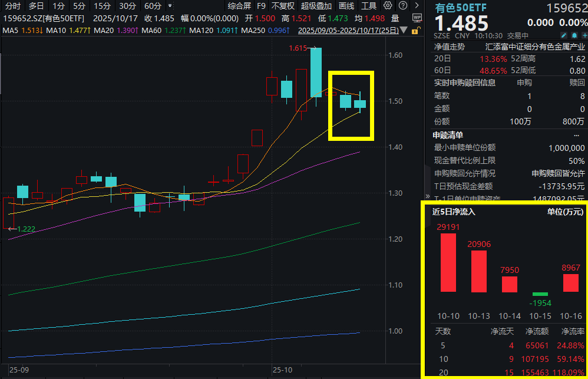588x379 pixels.
Task: Click the pencil edit icon beside 交易中
Action: (564, 35)
